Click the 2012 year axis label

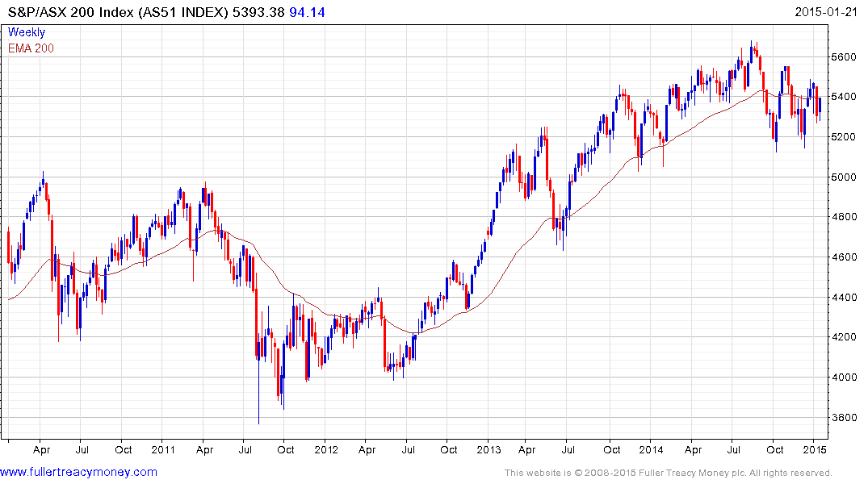326,449
